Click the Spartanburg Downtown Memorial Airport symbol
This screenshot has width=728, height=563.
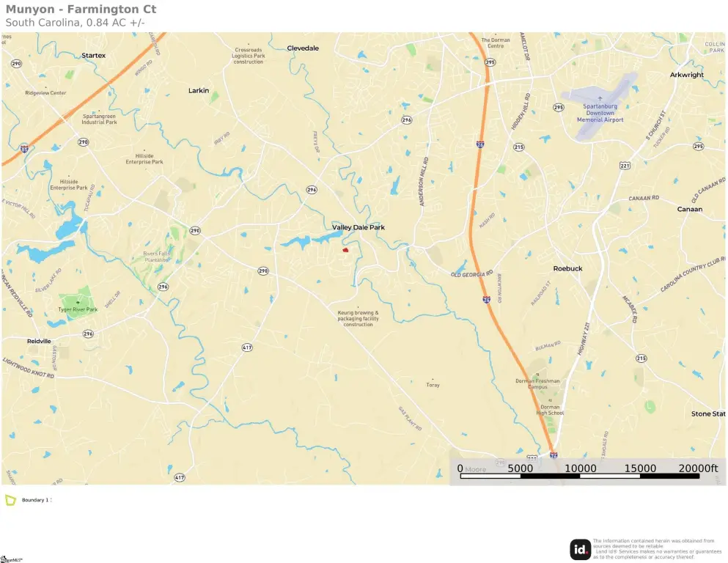click(x=600, y=98)
